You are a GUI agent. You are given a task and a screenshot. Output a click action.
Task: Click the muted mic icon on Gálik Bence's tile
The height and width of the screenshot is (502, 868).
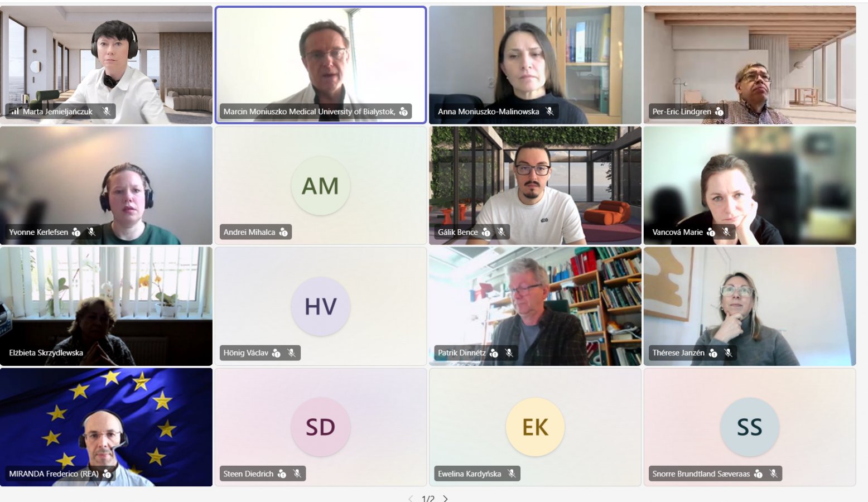point(501,232)
